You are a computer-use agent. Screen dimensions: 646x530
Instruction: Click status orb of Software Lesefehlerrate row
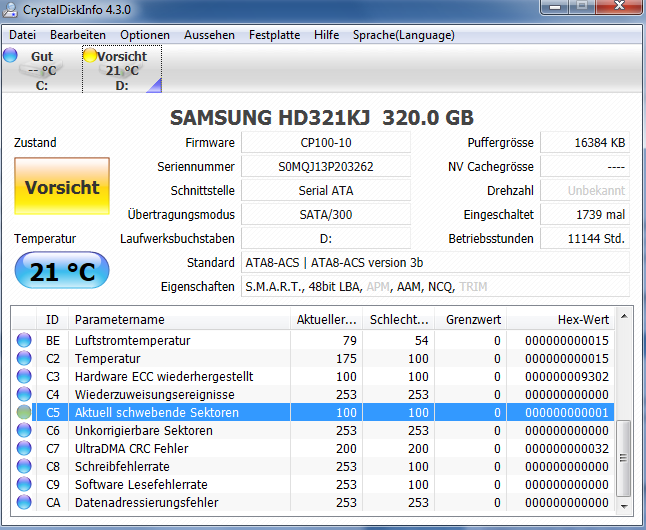[24, 484]
